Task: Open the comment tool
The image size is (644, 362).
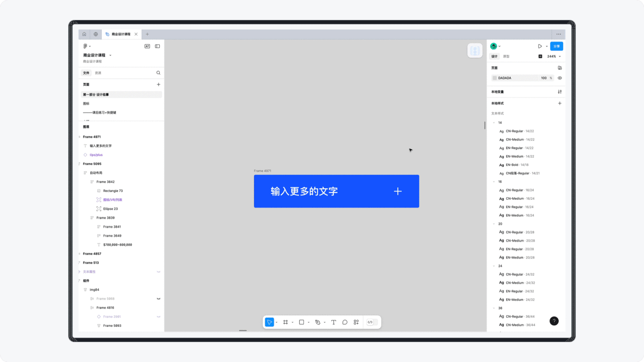Action: click(345, 322)
